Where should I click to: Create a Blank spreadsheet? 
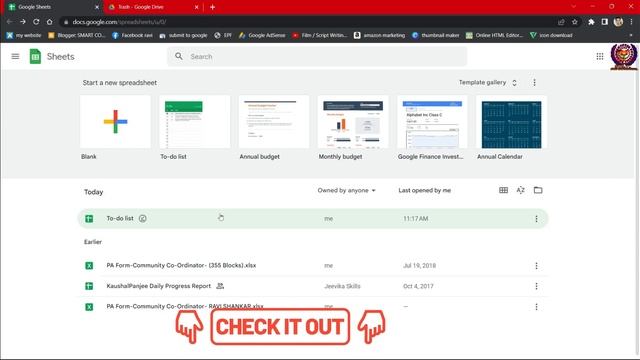pyautogui.click(x=116, y=122)
